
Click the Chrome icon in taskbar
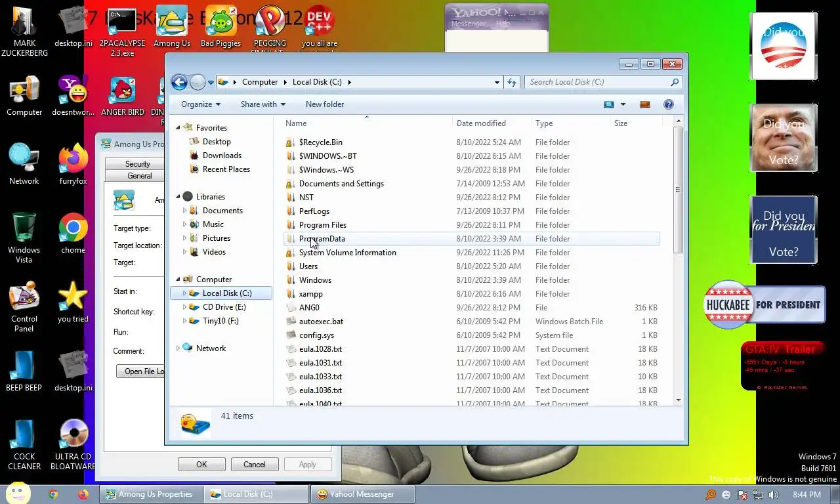[53, 494]
